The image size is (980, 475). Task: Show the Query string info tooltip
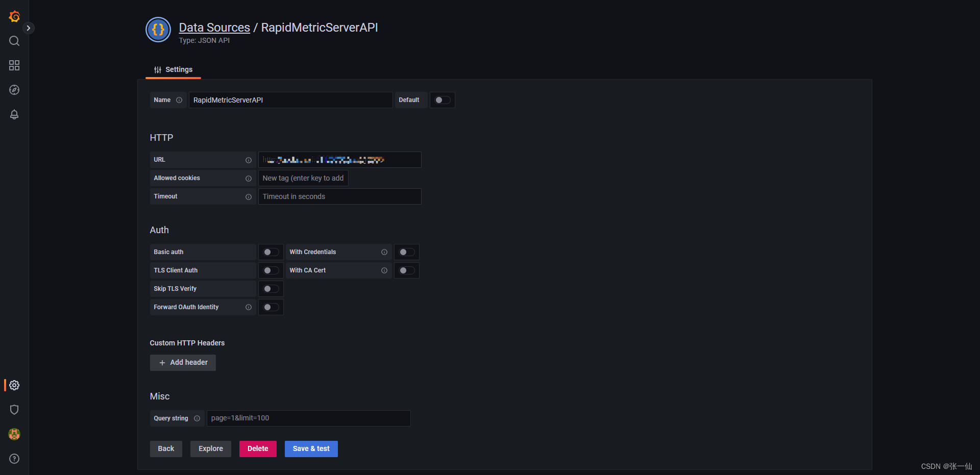point(198,418)
